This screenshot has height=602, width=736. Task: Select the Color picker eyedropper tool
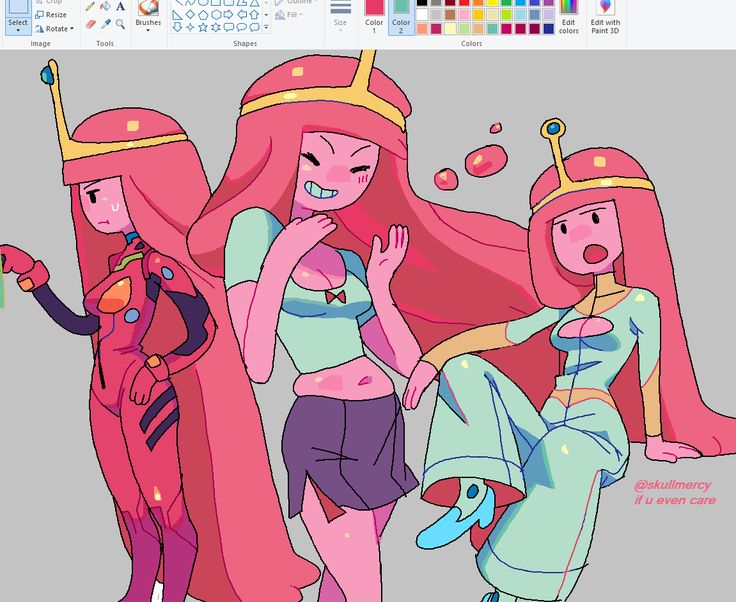click(x=106, y=23)
